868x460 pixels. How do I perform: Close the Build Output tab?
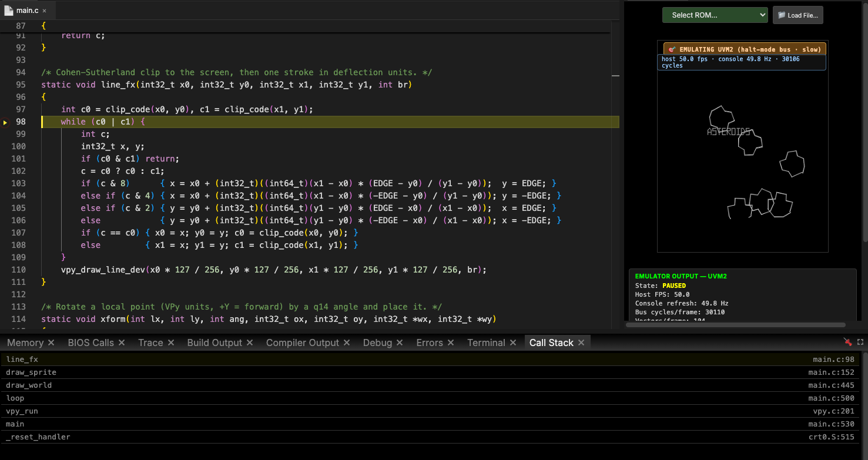pos(250,343)
